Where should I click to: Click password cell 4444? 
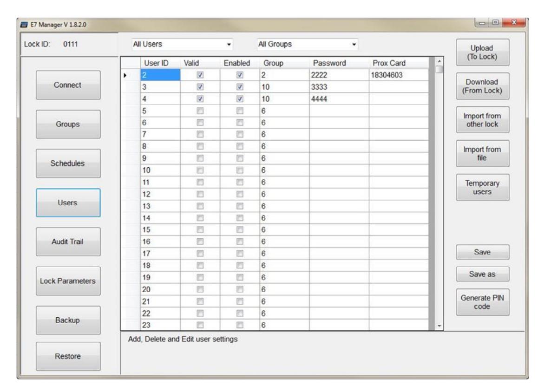click(x=339, y=99)
